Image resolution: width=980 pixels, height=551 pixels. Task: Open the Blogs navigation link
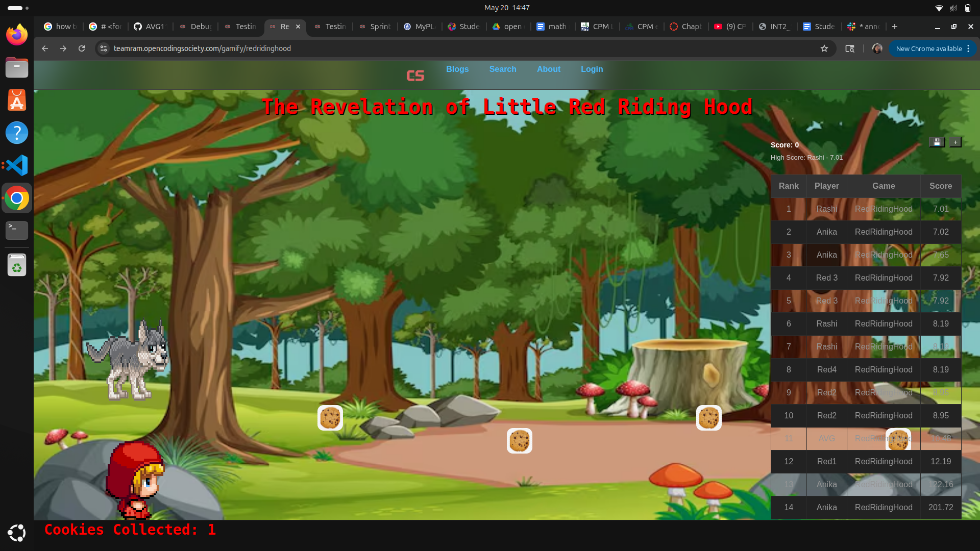coord(457,69)
